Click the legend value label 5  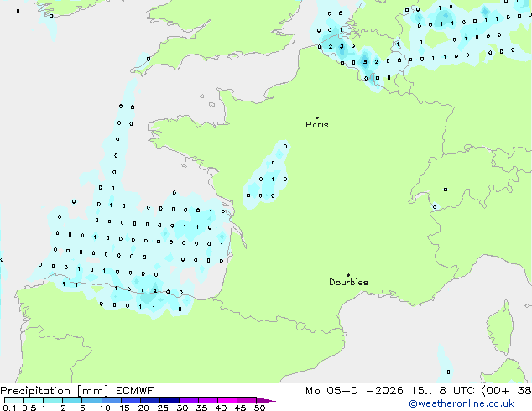82,408
